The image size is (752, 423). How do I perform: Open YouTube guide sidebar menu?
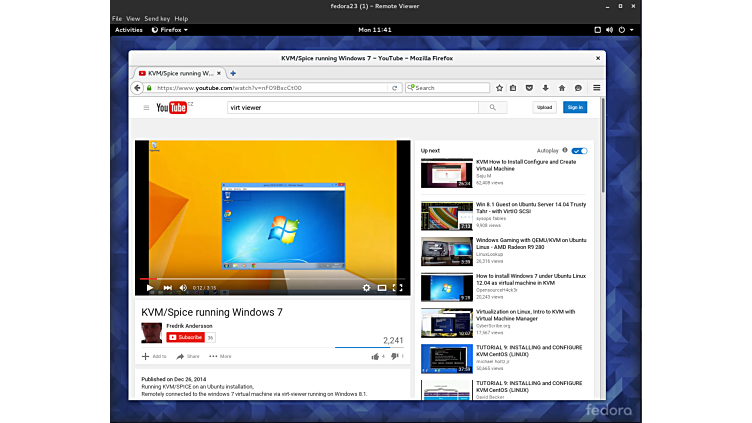(146, 107)
